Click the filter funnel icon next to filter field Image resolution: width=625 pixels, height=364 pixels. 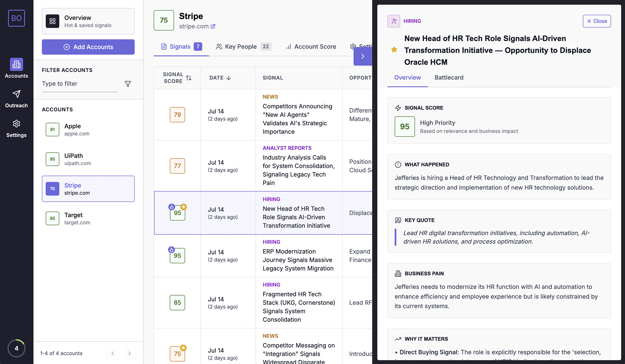[x=128, y=84]
